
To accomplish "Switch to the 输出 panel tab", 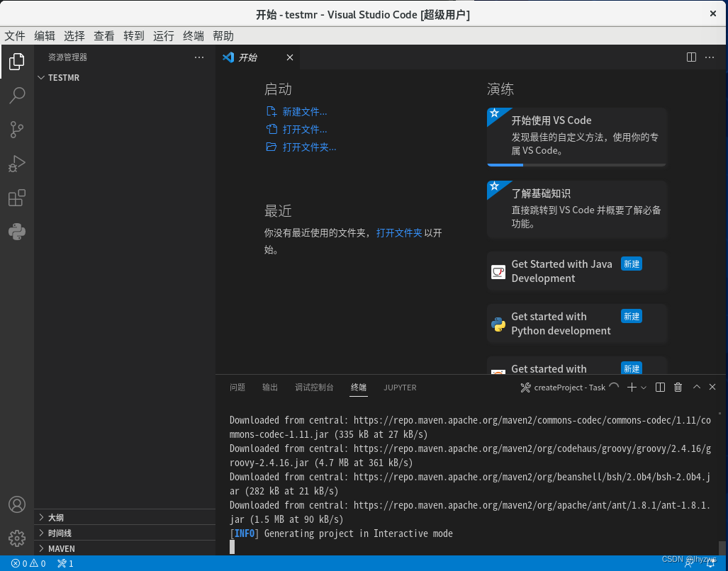I will click(270, 388).
